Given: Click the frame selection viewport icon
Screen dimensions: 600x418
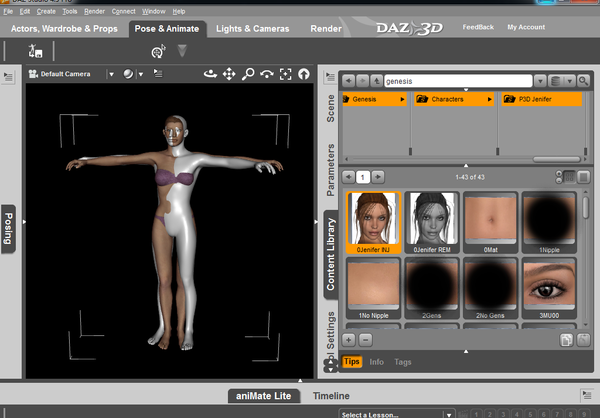Looking at the screenshot, I should (285, 74).
